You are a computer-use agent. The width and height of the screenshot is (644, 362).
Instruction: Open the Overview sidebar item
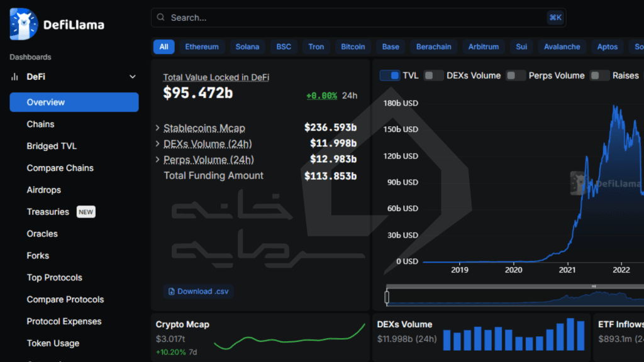click(74, 102)
